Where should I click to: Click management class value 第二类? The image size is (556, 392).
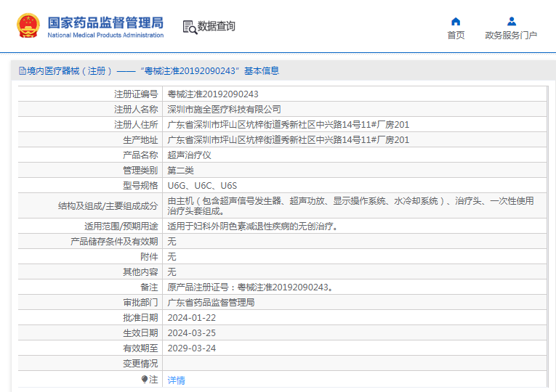coord(180,171)
